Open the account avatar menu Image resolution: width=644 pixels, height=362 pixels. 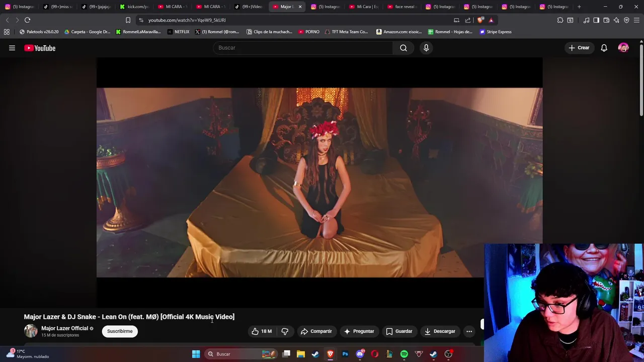(623, 48)
